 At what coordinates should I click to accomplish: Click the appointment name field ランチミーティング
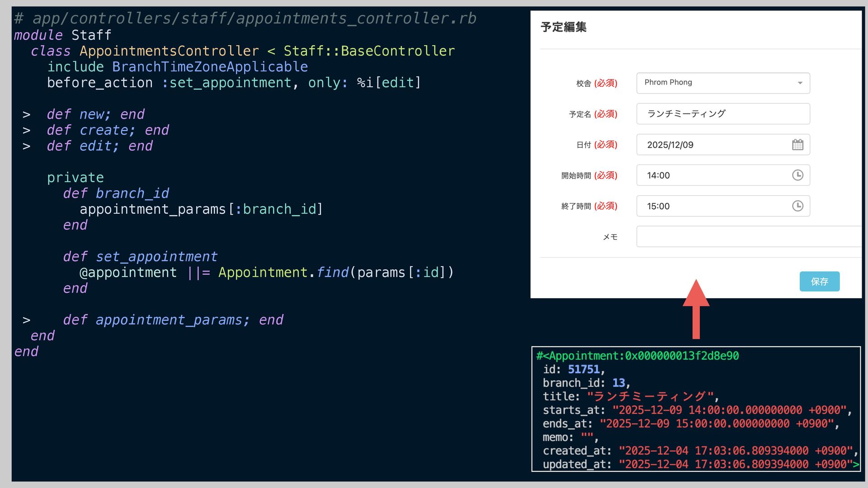tap(723, 114)
